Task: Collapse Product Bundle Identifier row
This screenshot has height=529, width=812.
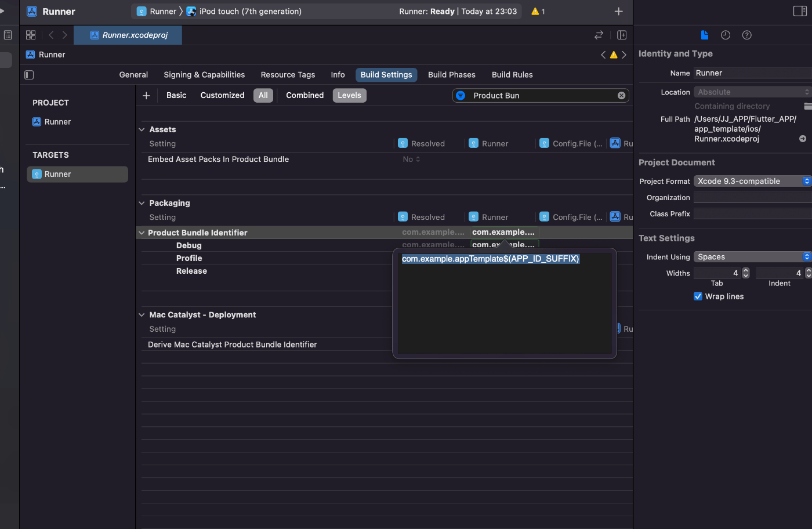Action: [x=142, y=233]
